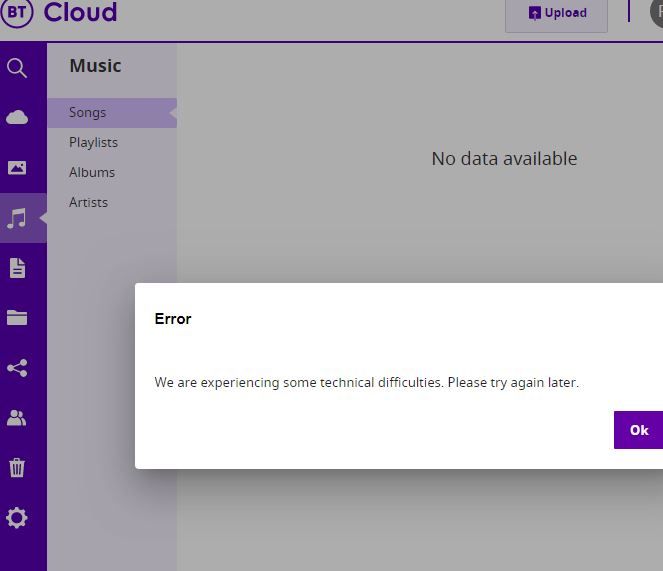Open search from the sidebar magnifier icon
Image resolution: width=663 pixels, height=571 pixels.
coord(17,68)
